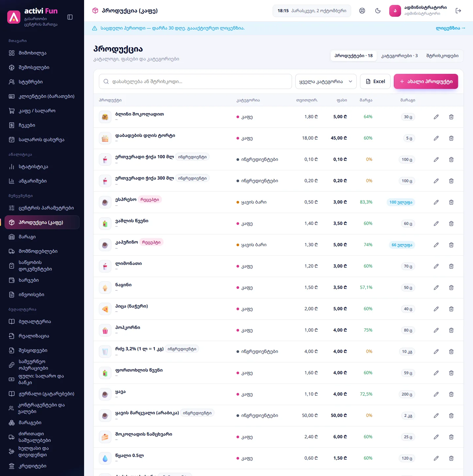
Task: Open the administrator profile avatar
Action: pos(395,11)
